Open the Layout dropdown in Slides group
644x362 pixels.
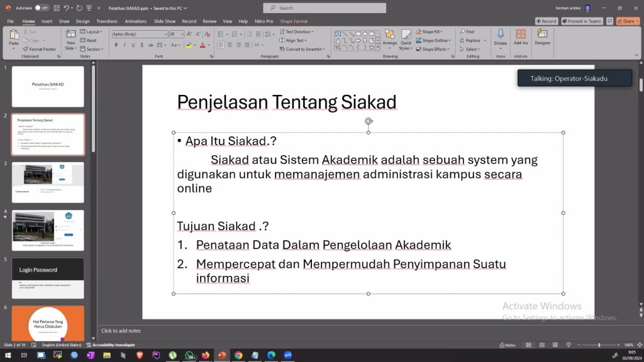pos(91,31)
